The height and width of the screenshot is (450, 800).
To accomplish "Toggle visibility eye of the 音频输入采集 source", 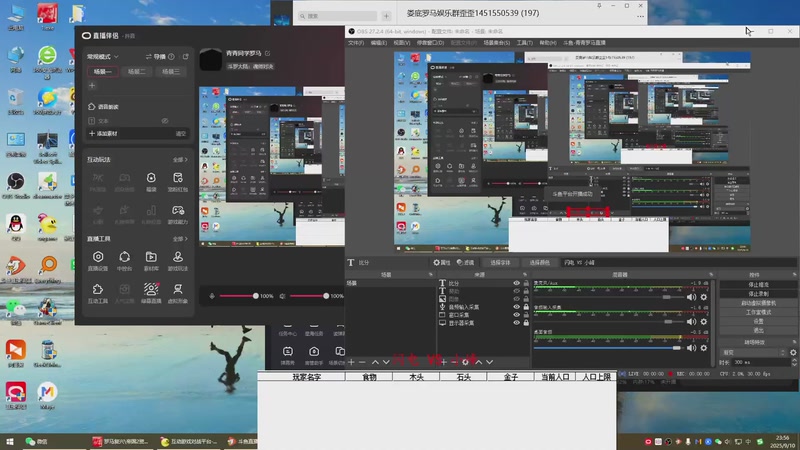I will pos(516,307).
